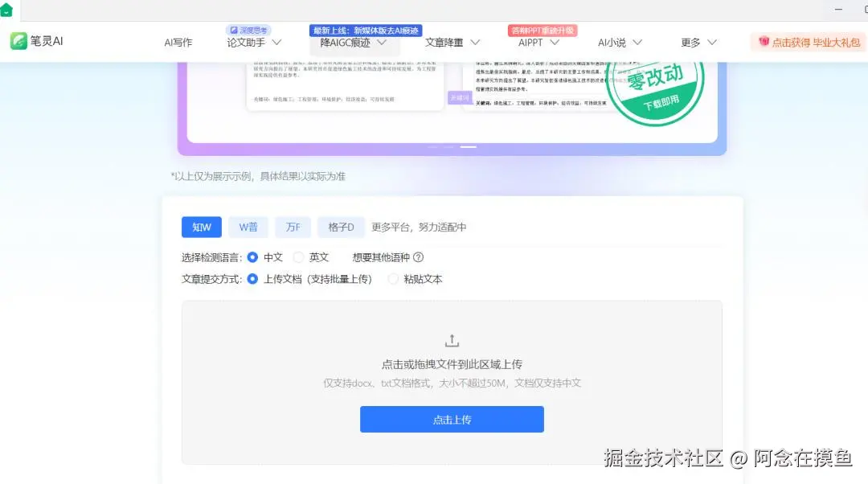The height and width of the screenshot is (484, 868).
Task: Switch to the 知W platform tab
Action: click(202, 227)
